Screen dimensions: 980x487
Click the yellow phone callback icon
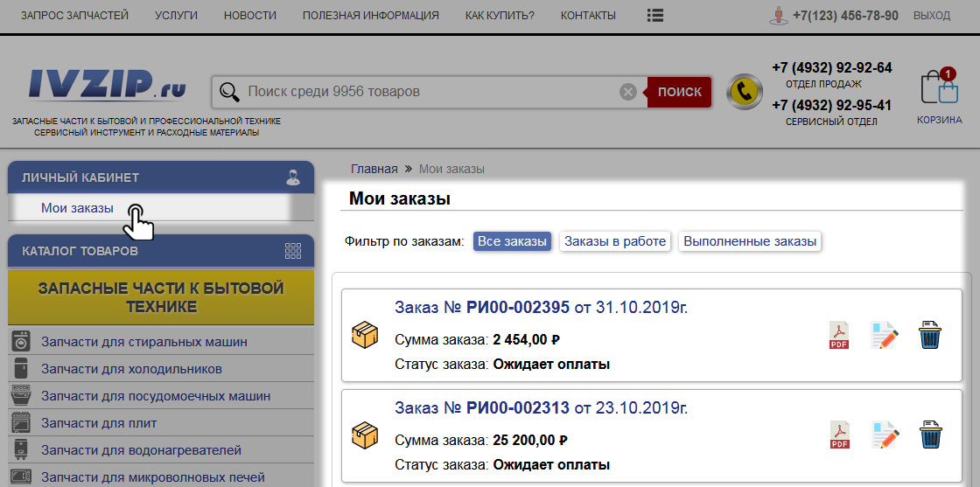[x=745, y=91]
